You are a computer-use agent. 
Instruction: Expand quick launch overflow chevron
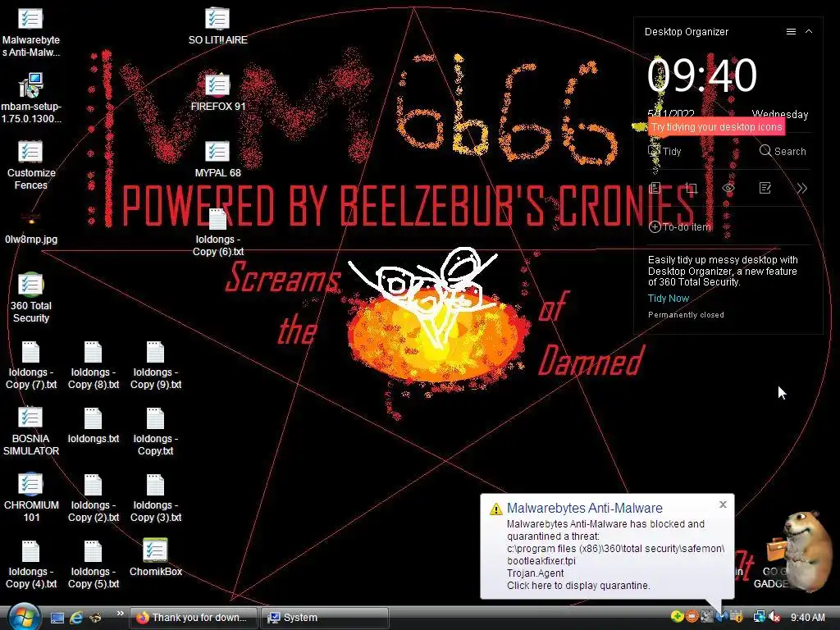tap(120, 613)
